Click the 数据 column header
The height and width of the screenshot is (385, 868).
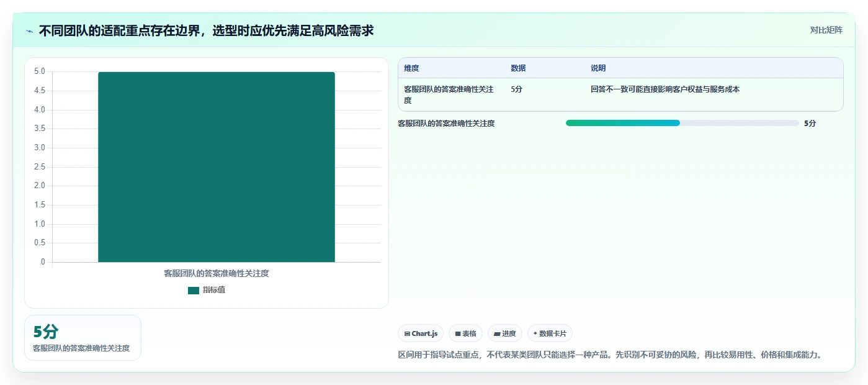pos(518,68)
